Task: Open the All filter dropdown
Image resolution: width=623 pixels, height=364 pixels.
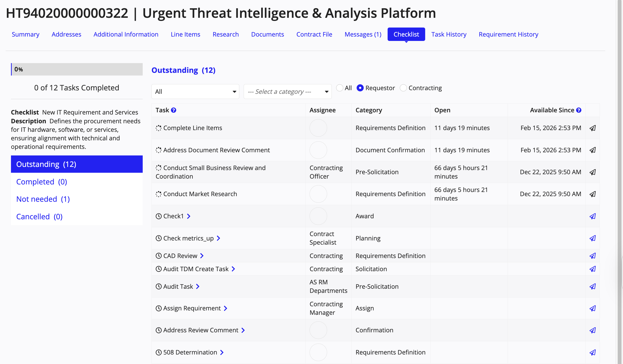Action: pos(195,92)
